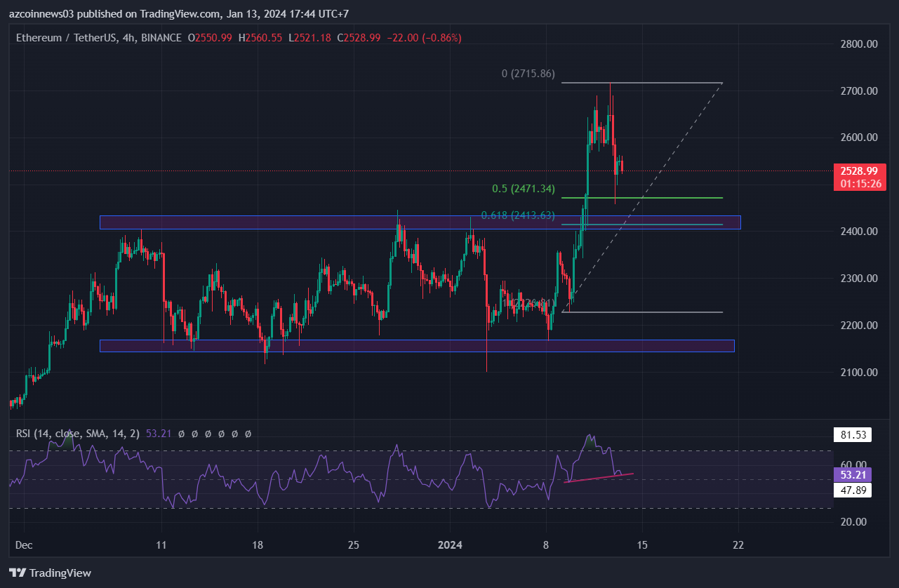Image resolution: width=899 pixels, height=588 pixels.
Task: Select the upper purple resistance zone rectangle
Action: (420, 222)
